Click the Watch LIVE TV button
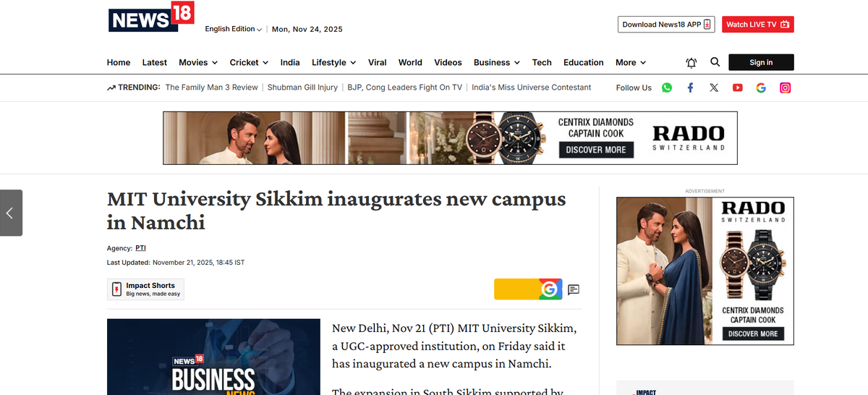The width and height of the screenshot is (868, 395). (758, 25)
